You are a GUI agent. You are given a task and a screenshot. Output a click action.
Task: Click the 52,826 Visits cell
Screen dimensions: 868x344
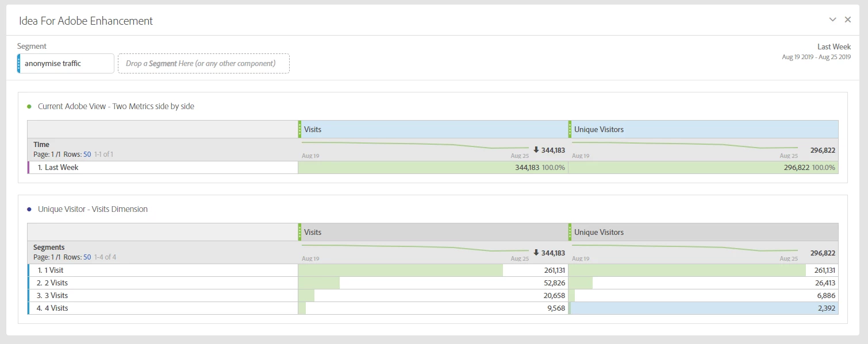pos(433,283)
